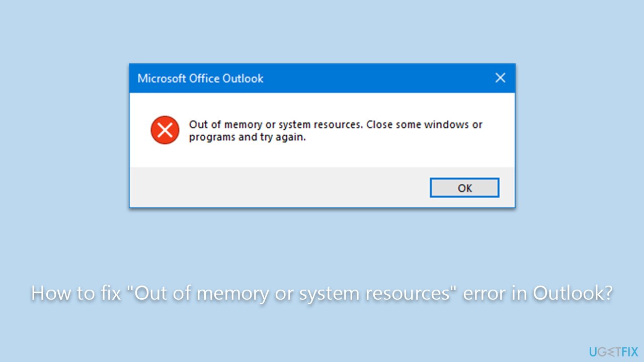This screenshot has width=644, height=362.
Task: Select the error severity icon beside the message
Action: [x=165, y=130]
